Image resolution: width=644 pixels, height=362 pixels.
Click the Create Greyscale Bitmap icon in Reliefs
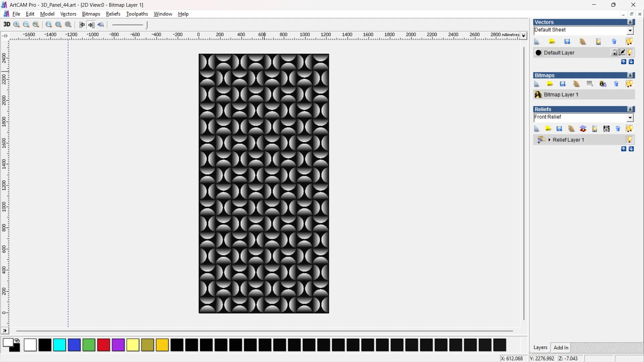(606, 129)
